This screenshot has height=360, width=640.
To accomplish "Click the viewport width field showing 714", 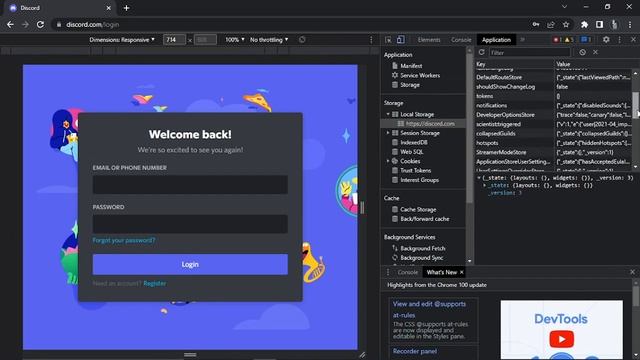I will pos(174,40).
